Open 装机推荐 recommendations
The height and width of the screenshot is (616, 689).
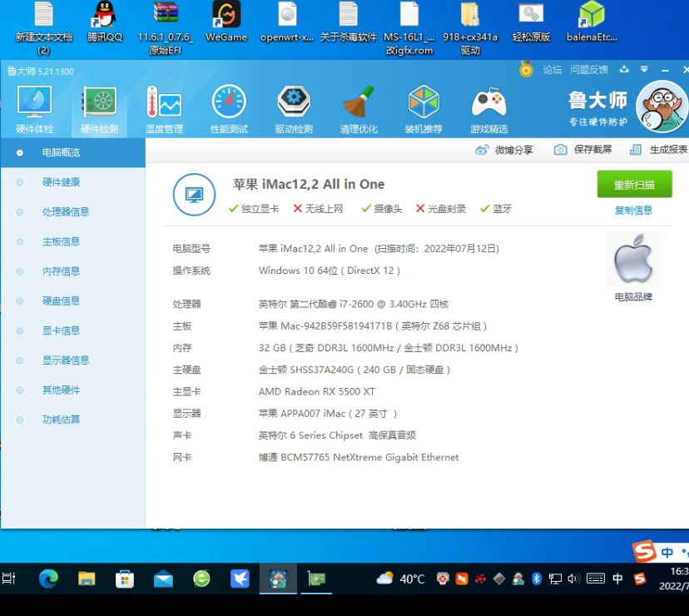[x=424, y=110]
